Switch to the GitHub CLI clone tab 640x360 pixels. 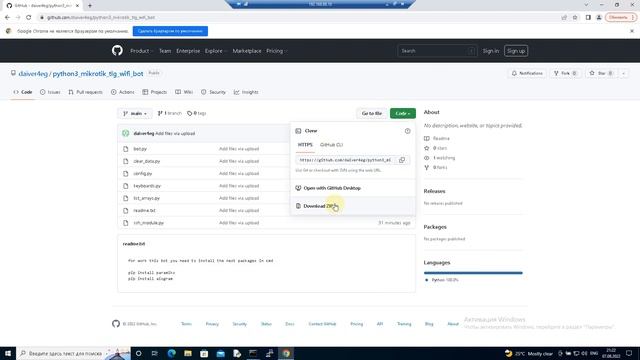(x=331, y=145)
